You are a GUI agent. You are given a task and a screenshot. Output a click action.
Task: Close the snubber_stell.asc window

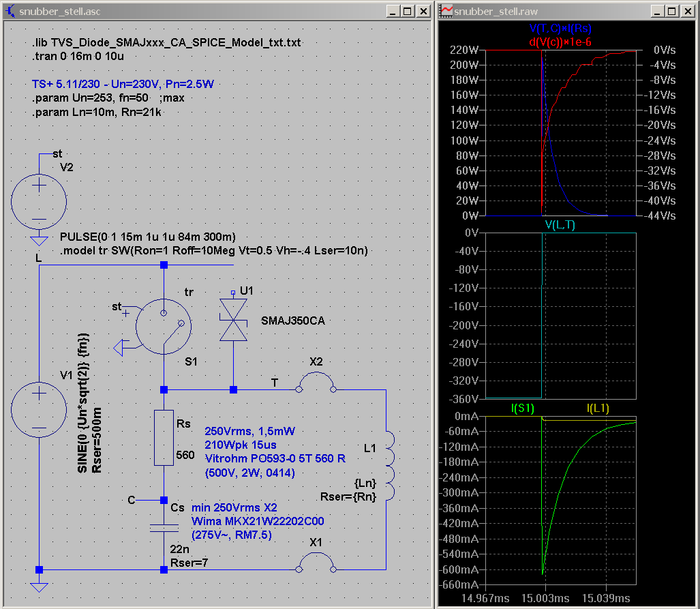pyautogui.click(x=423, y=11)
